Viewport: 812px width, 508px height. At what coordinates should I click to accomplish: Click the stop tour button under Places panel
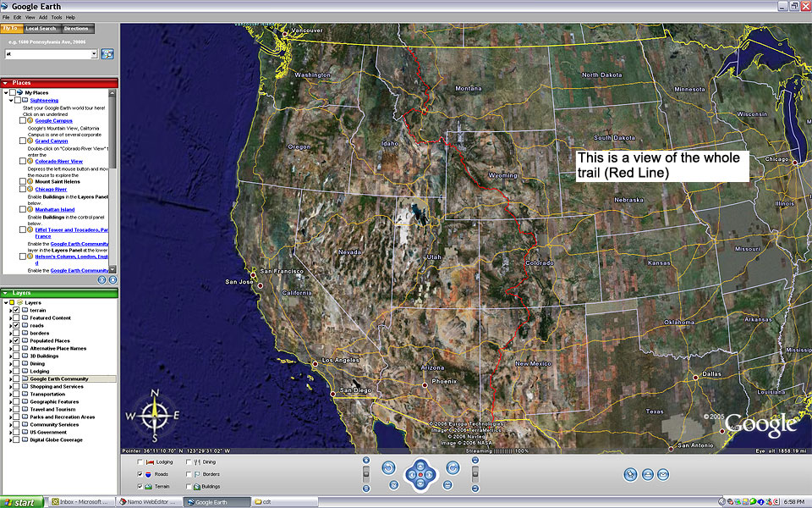[x=112, y=279]
